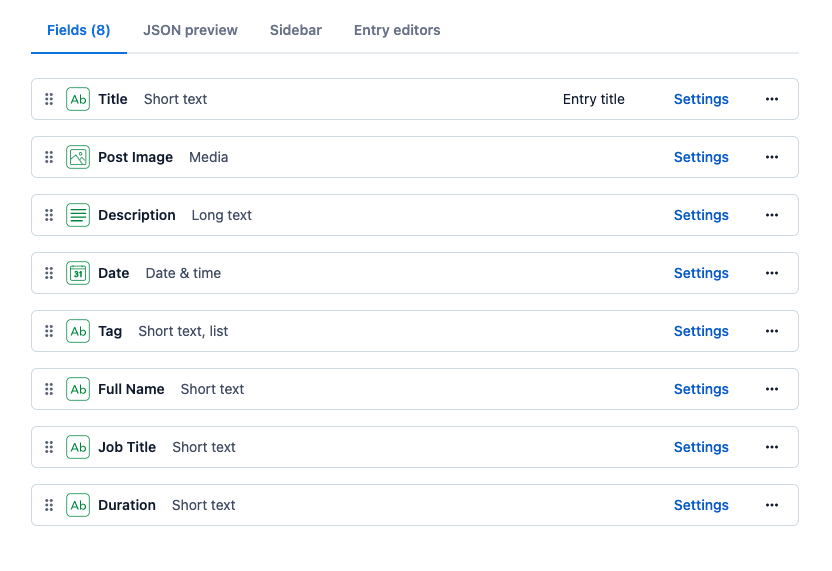Screen dimensions: 832x571
Task: Click the long text icon beside Description
Action: coord(78,215)
